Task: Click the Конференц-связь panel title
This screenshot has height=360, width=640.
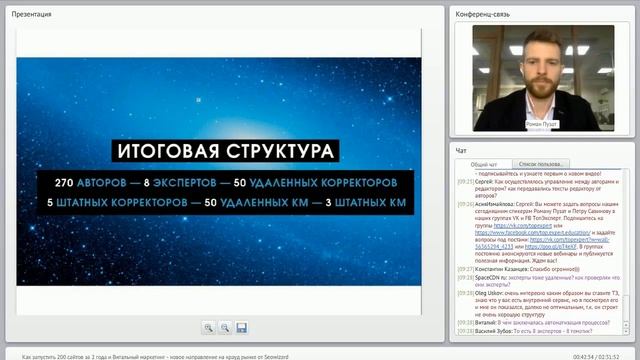Action: 482,14
